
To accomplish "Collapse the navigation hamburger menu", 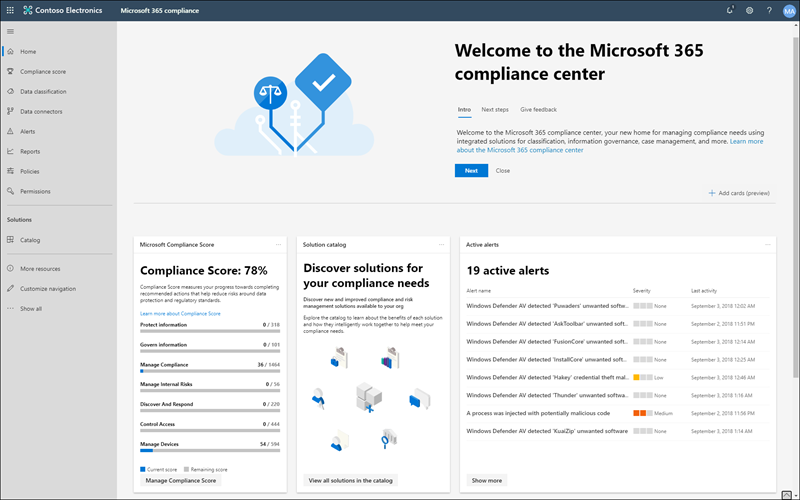I will (10, 32).
